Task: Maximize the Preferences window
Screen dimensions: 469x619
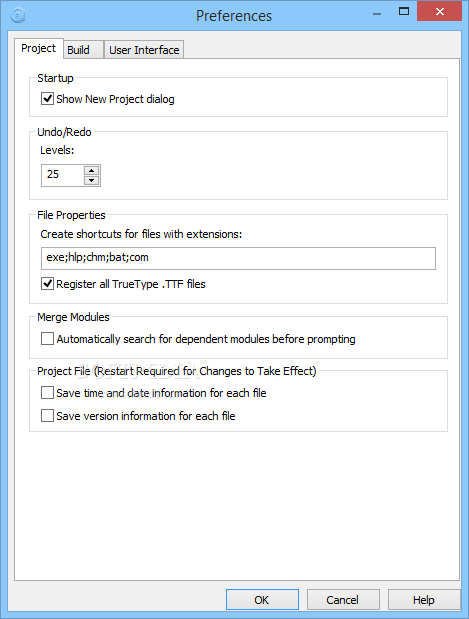Action: 404,11
